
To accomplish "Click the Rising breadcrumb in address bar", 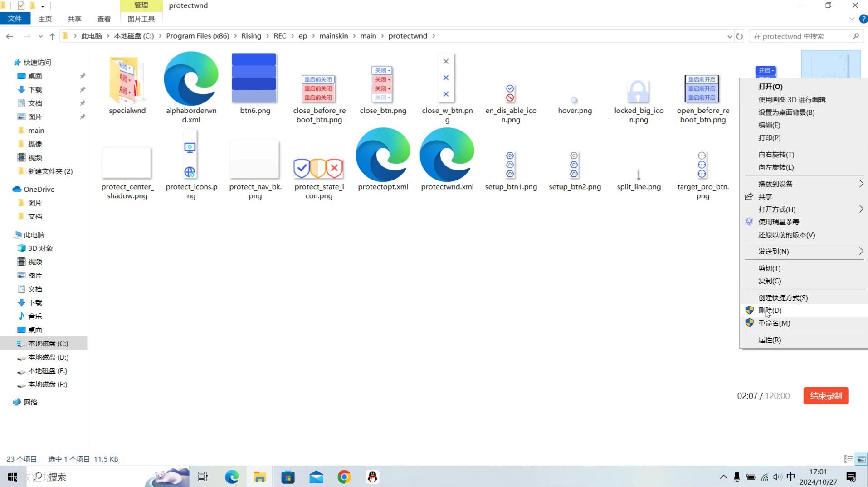I will click(251, 36).
